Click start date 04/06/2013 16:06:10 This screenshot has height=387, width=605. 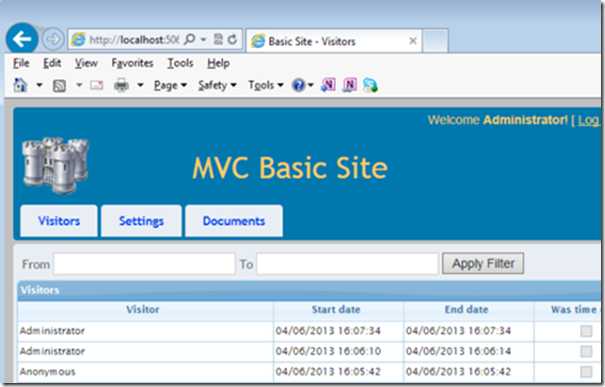pyautogui.click(x=328, y=351)
